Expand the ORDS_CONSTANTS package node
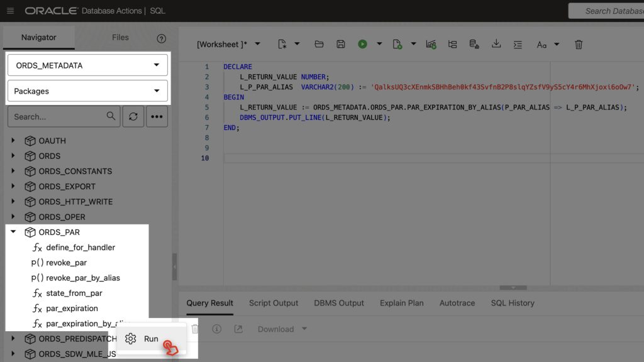This screenshot has height=362, width=644. tap(13, 171)
